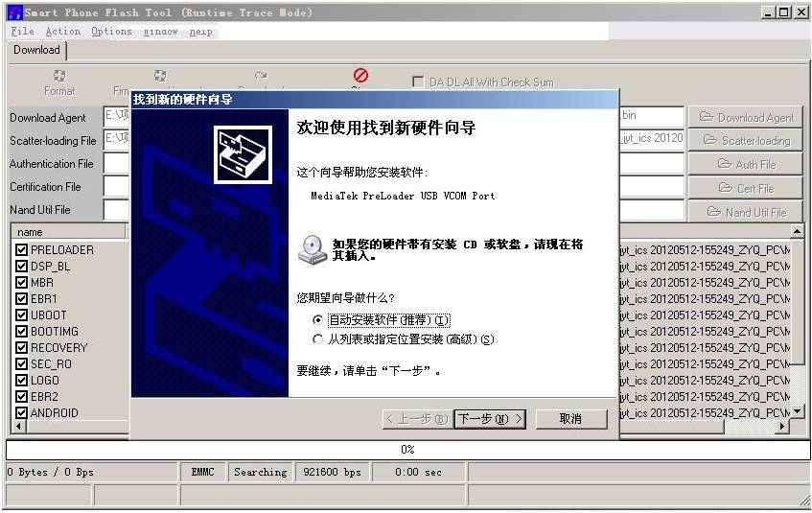Click the hardware wizard computer icon
Screen dimensions: 812x513
pos(243,154)
